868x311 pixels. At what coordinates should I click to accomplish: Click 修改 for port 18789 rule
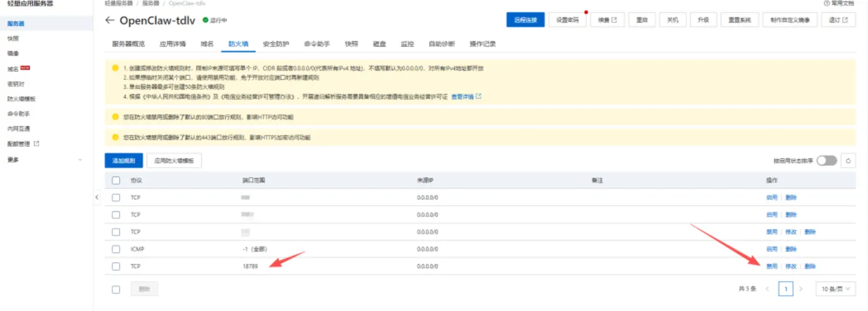(x=790, y=266)
